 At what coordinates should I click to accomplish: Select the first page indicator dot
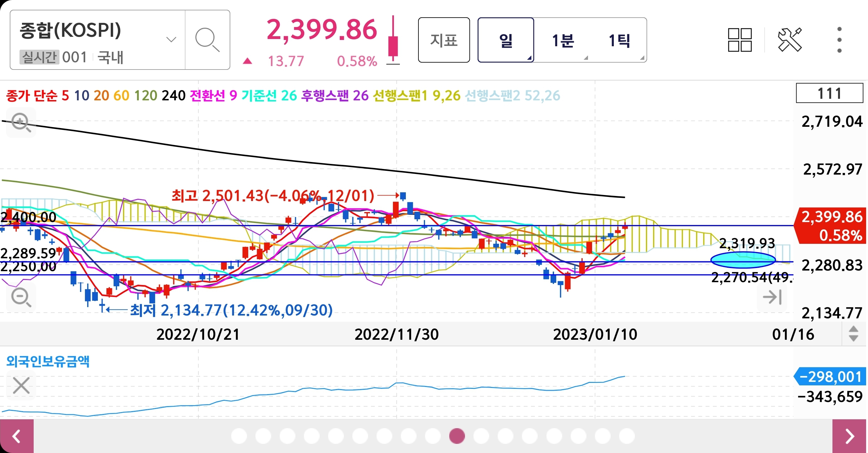pos(239,436)
